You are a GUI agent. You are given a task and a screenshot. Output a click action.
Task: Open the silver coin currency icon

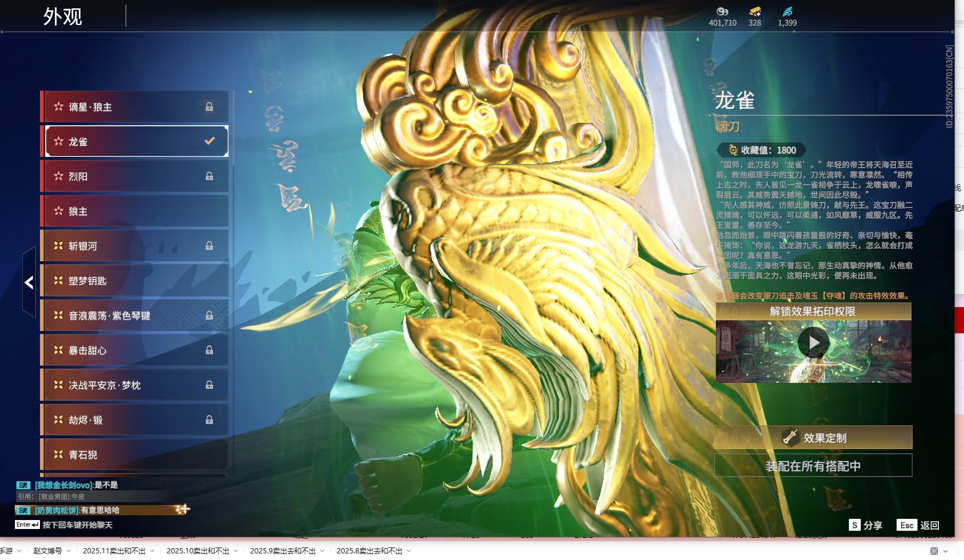pos(722,11)
